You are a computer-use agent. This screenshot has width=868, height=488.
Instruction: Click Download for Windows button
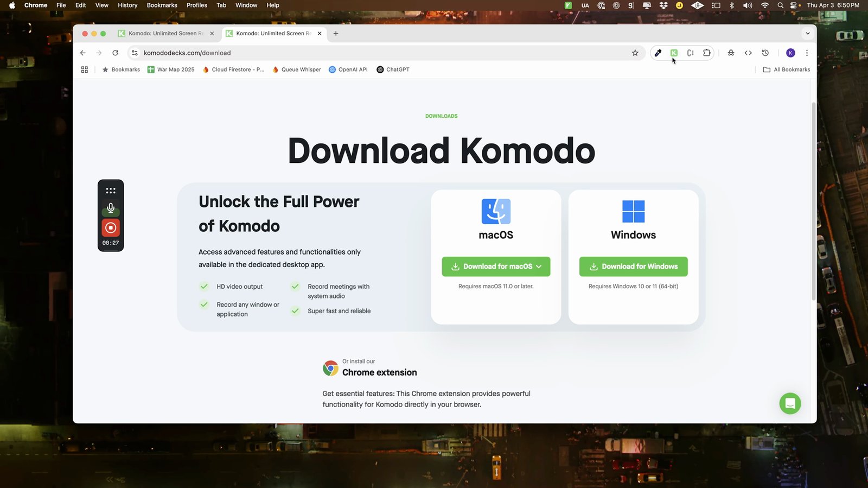tap(633, 267)
